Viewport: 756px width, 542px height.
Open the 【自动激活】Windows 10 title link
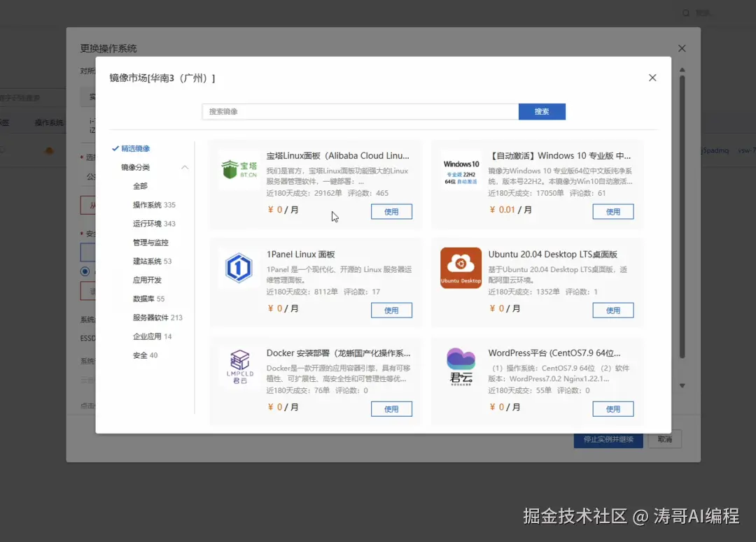pyautogui.click(x=560, y=156)
